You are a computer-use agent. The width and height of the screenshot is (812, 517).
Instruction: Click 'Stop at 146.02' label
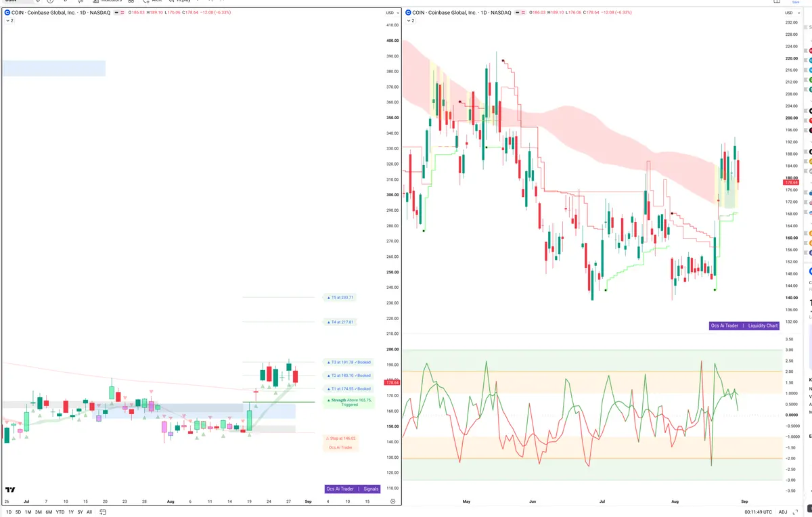[x=340, y=439]
